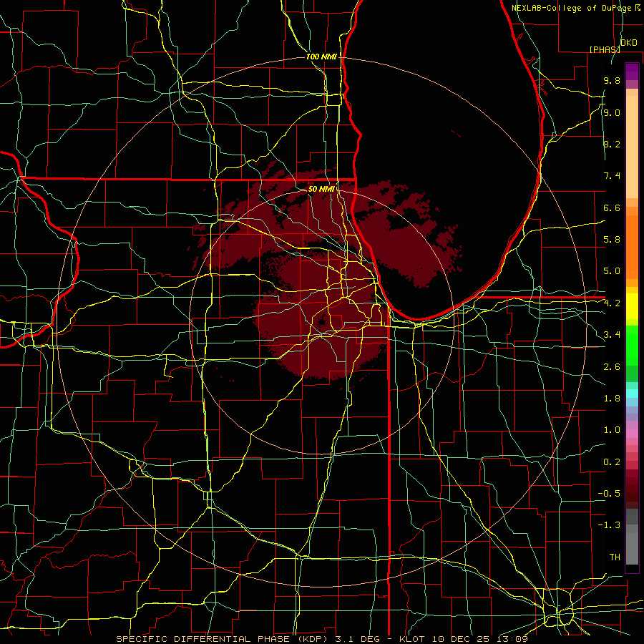Select the 4.2 scale value
Screen dimensions: 644x644
[x=612, y=303]
